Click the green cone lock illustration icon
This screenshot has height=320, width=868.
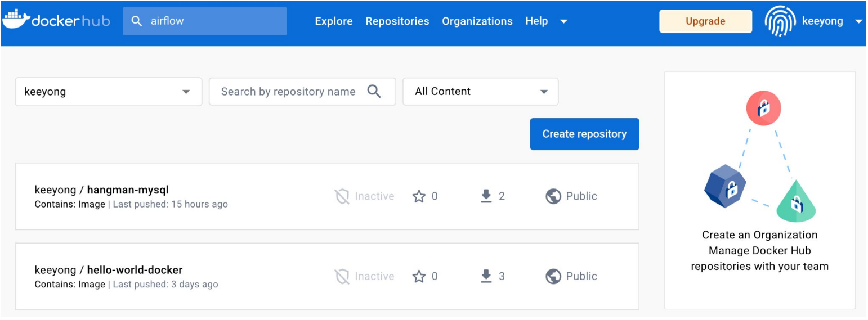(x=796, y=201)
